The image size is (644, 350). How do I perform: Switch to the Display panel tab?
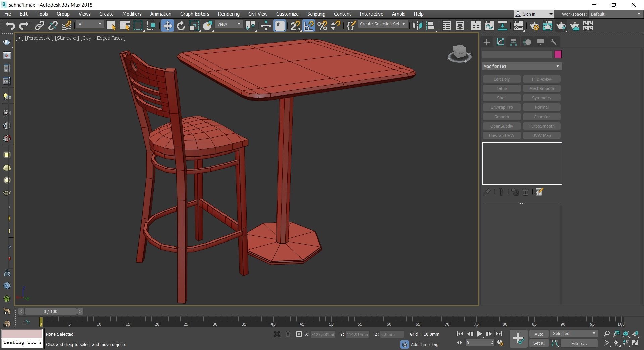click(540, 42)
